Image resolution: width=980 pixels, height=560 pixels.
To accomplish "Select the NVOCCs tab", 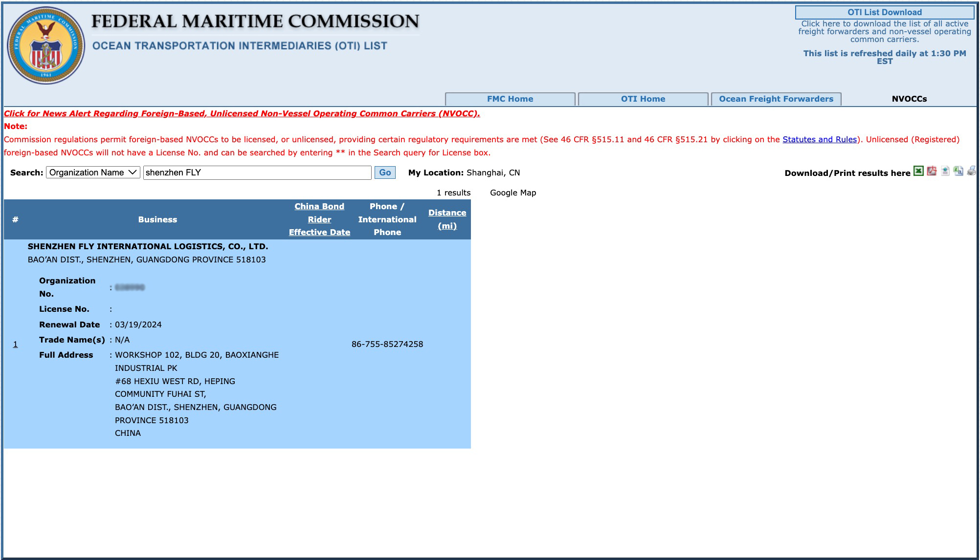I will (909, 99).
